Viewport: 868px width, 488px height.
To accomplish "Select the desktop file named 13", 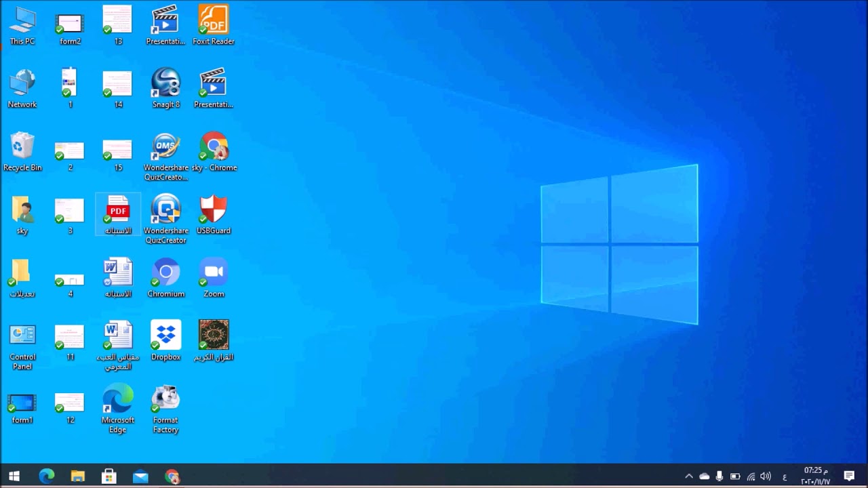I will (x=118, y=26).
